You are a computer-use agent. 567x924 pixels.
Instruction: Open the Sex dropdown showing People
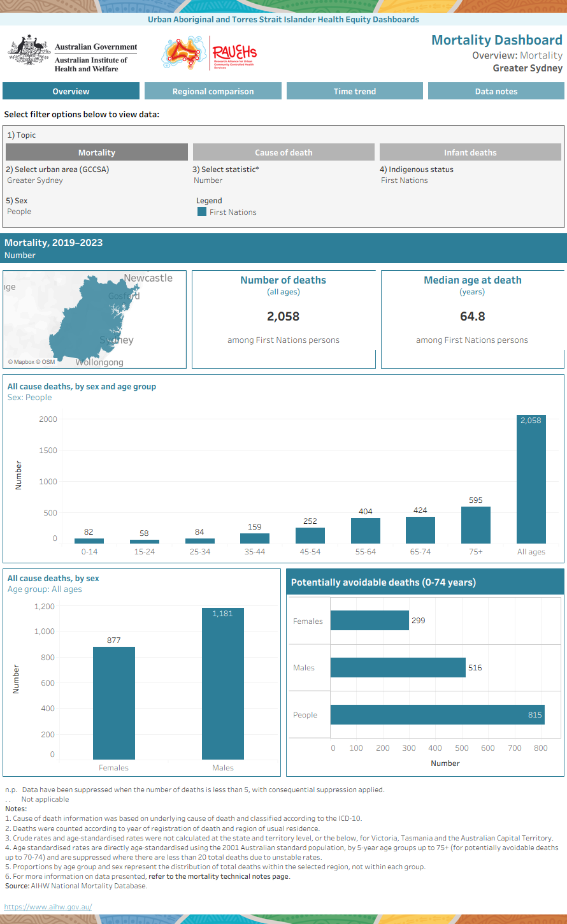pos(96,212)
